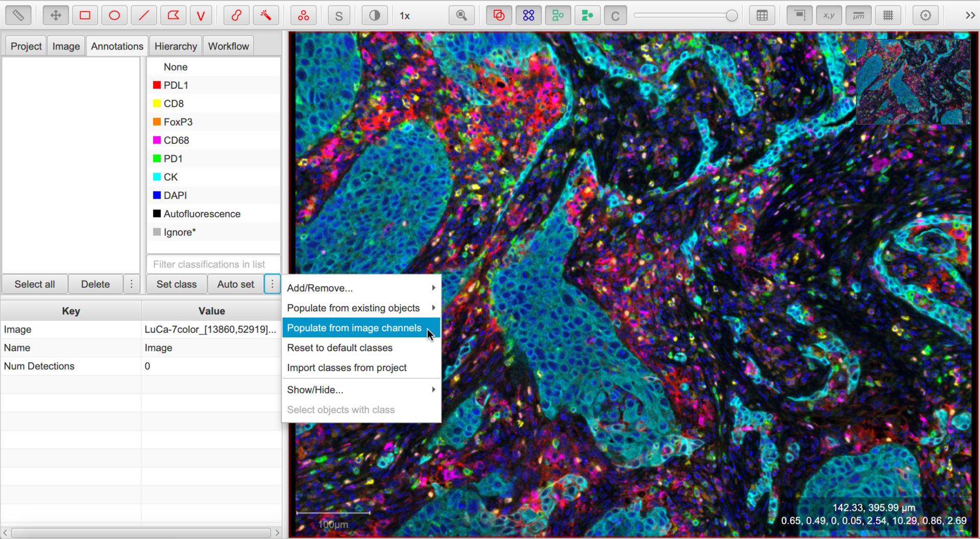Toggle cursor location x,y display
Image resolution: width=980 pixels, height=539 pixels.
(829, 15)
